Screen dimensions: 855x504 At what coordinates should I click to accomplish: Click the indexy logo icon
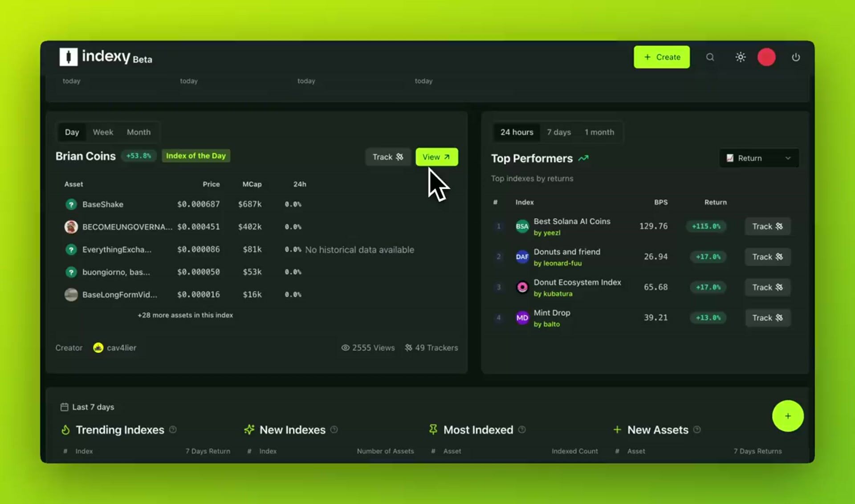point(68,57)
